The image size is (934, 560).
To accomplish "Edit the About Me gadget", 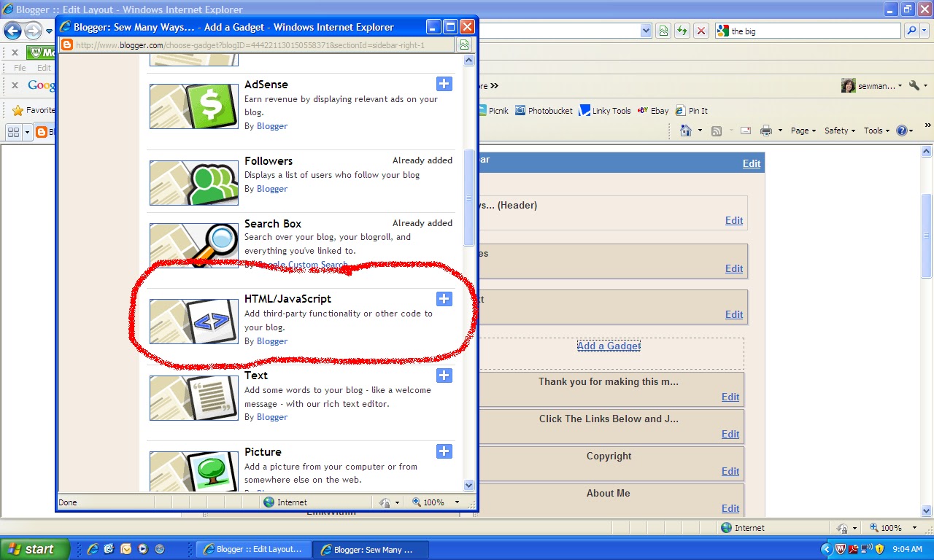I will tap(730, 508).
